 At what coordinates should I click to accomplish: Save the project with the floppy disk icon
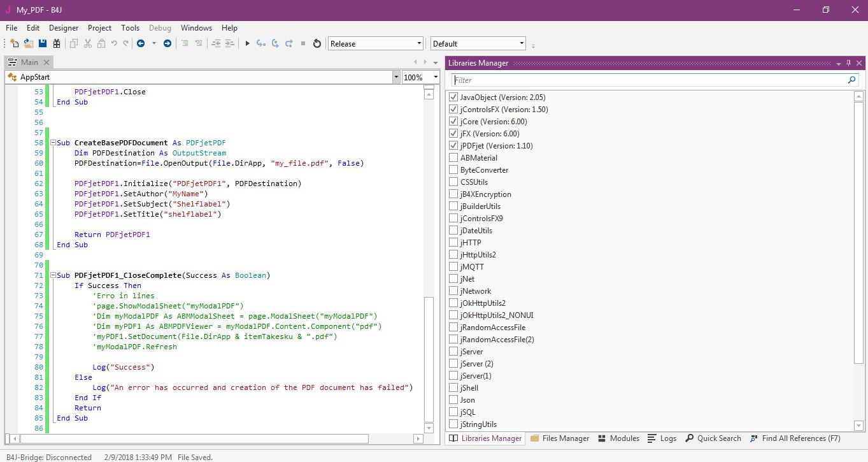(43, 43)
